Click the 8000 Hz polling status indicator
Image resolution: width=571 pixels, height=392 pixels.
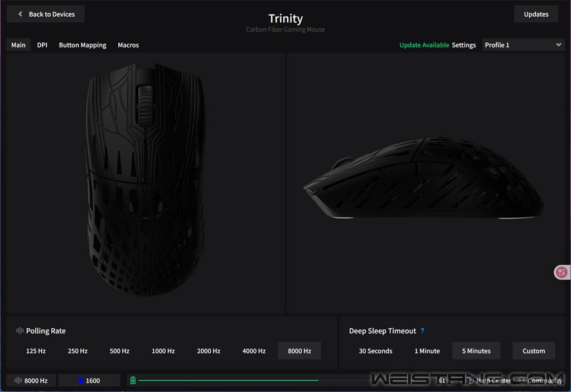click(x=31, y=380)
